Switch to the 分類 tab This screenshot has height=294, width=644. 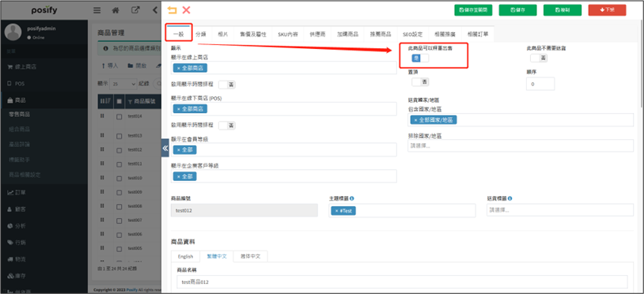[x=201, y=35]
